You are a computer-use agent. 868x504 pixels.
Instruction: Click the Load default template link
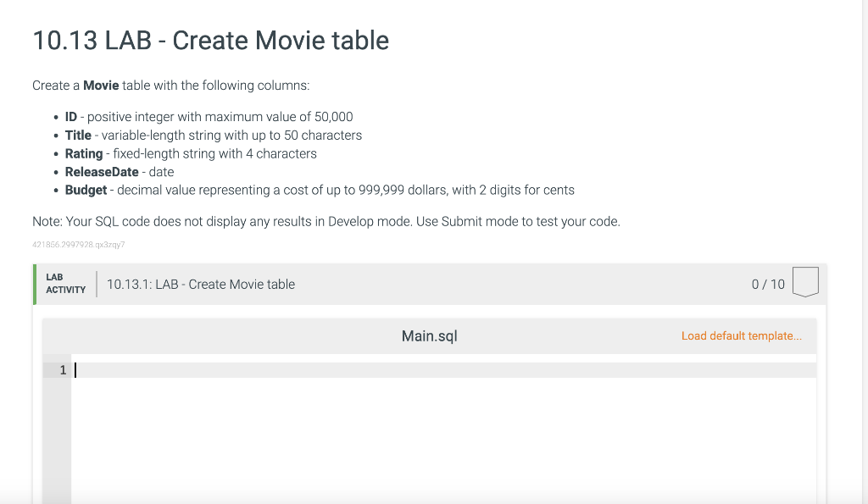click(740, 335)
